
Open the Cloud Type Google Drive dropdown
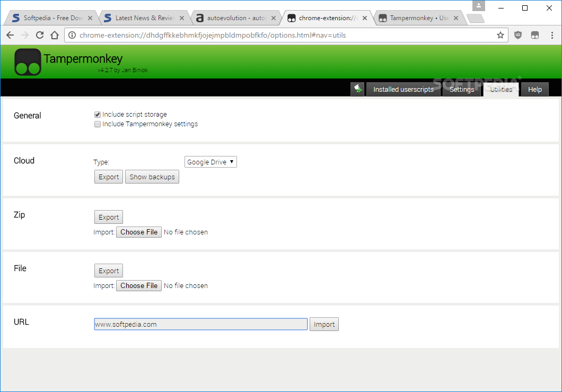[x=210, y=162]
